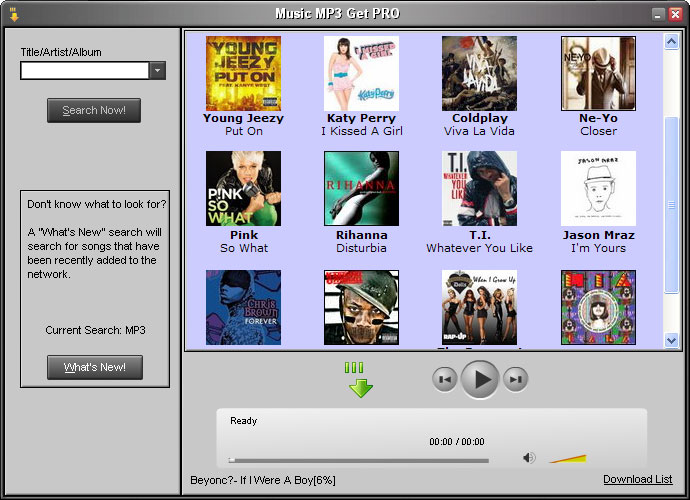The width and height of the screenshot is (690, 500).
Task: Click the 'Current Search: MP3' text
Action: pos(95,330)
